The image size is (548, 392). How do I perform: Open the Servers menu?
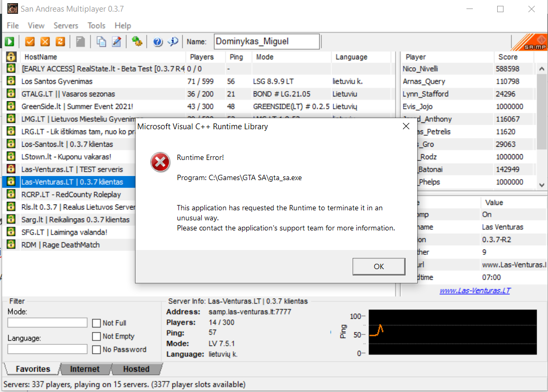coord(66,25)
